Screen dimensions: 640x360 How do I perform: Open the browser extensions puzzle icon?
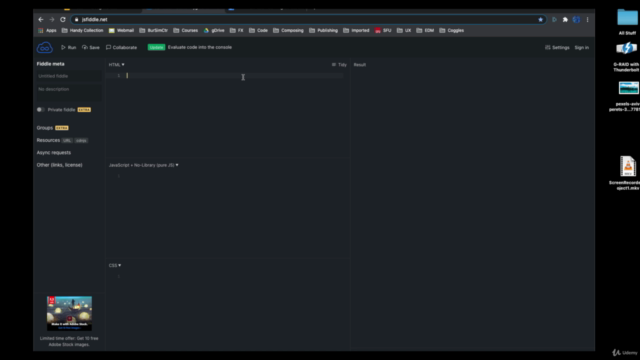click(565, 19)
